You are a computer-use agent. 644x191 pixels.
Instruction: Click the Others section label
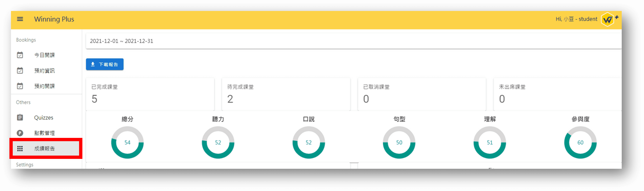coord(23,102)
